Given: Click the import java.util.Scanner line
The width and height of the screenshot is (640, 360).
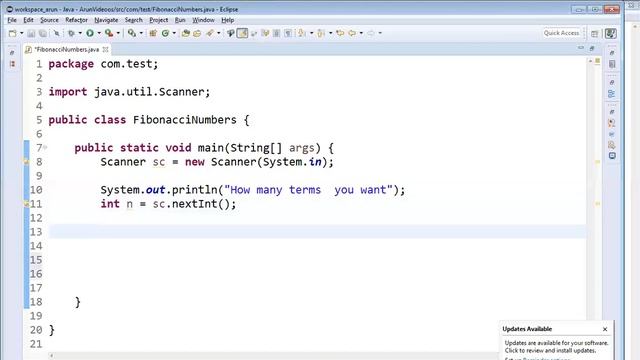Looking at the screenshot, I should tap(129, 92).
